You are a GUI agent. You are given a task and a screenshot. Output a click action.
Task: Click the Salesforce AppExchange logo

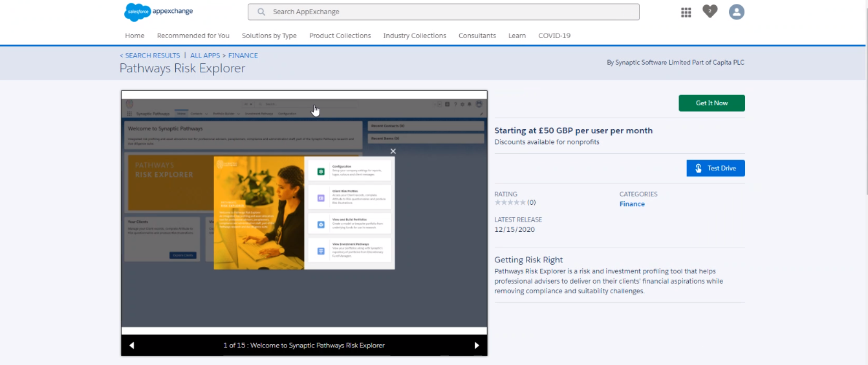point(158,12)
